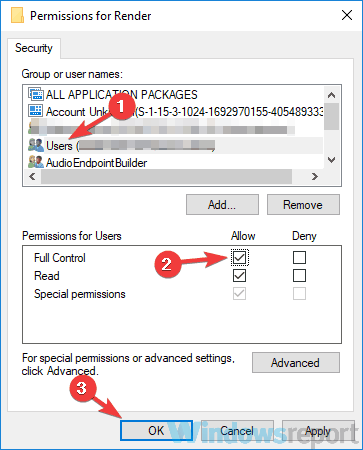Enable Read Deny checkbox
The width and height of the screenshot is (363, 450).
click(299, 276)
